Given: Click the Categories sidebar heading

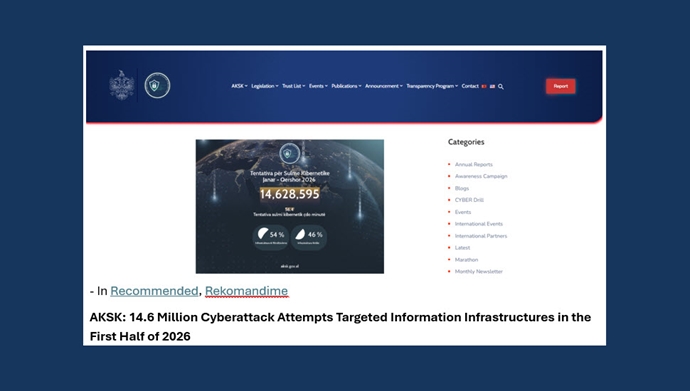Looking at the screenshot, I should pos(466,142).
